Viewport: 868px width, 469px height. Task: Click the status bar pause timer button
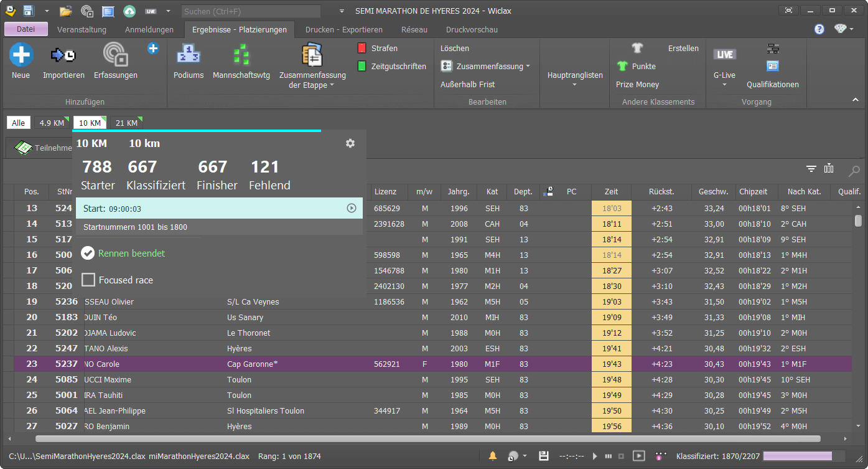click(608, 457)
